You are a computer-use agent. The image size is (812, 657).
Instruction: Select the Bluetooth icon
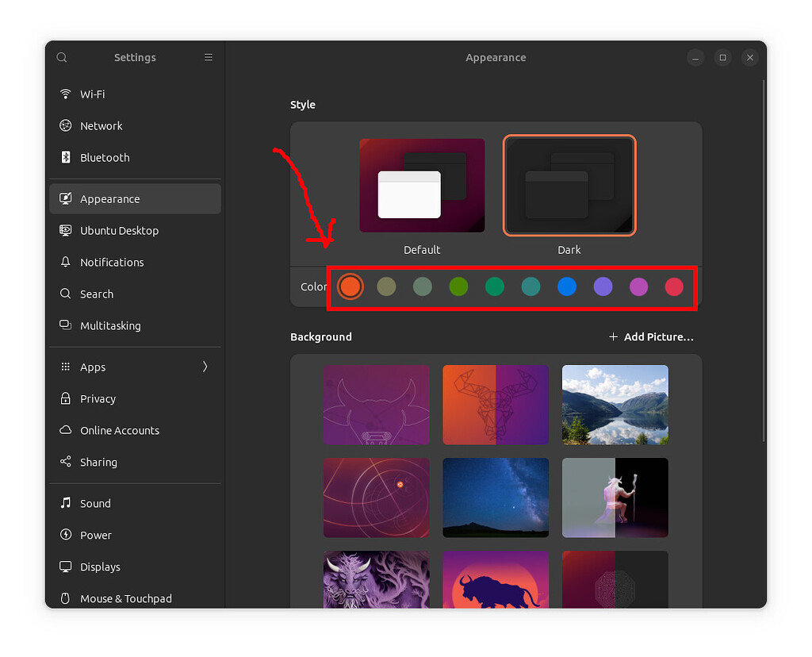coord(66,157)
